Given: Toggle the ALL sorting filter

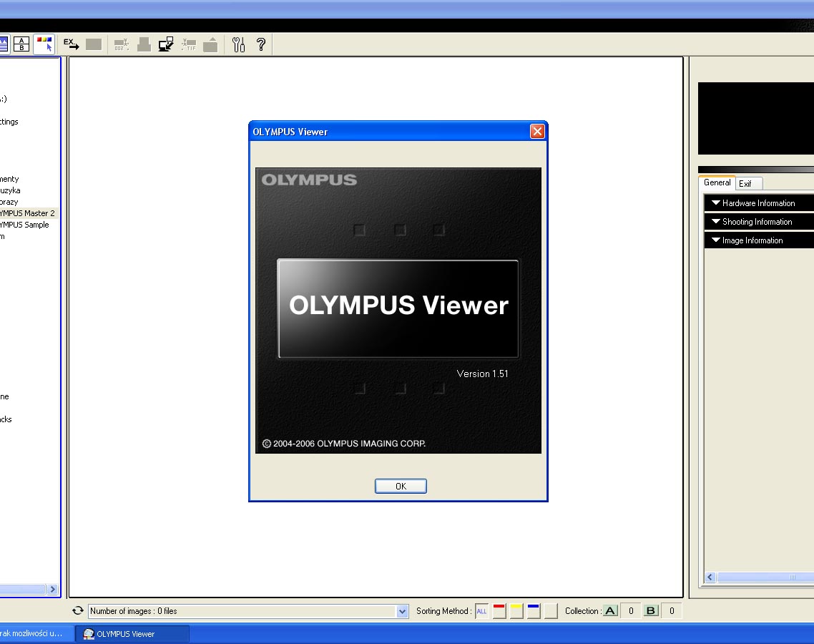Looking at the screenshot, I should pyautogui.click(x=481, y=611).
